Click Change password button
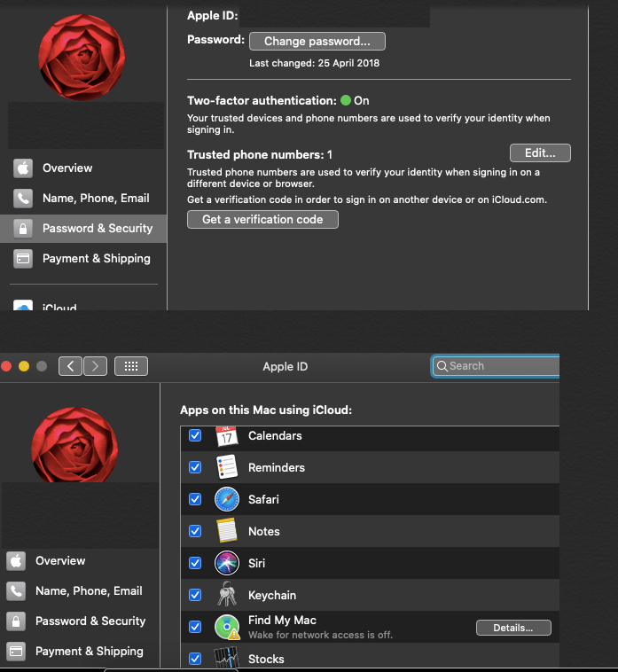The image size is (618, 672). point(317,41)
